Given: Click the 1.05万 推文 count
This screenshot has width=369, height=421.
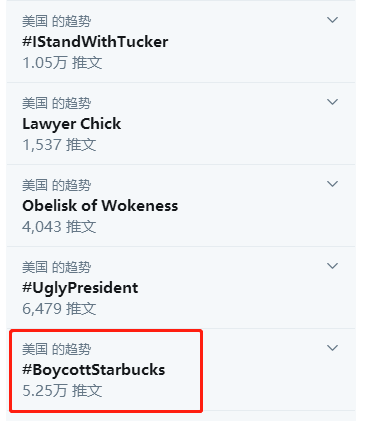Looking at the screenshot, I should (62, 63).
